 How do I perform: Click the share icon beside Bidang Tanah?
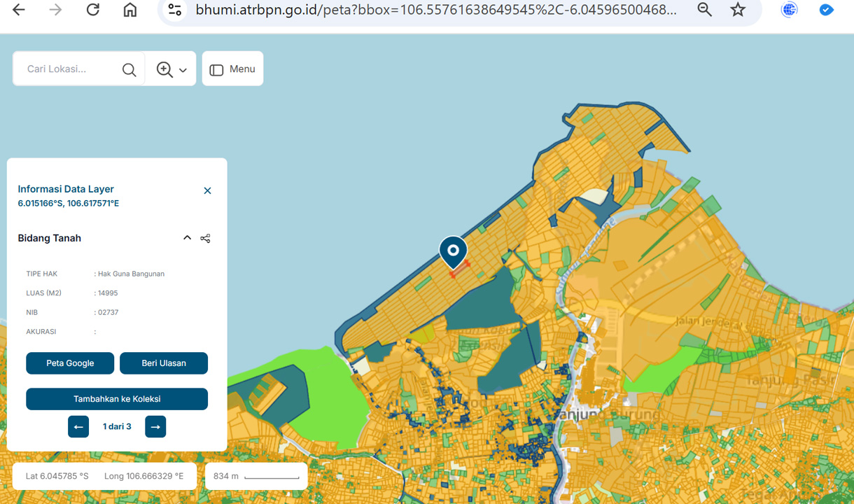point(205,239)
